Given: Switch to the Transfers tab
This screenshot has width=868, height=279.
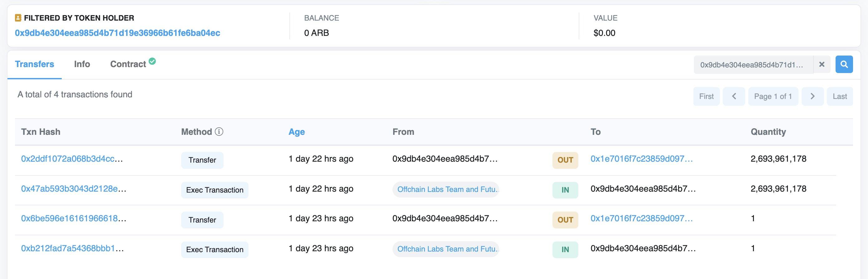Looking at the screenshot, I should (34, 64).
